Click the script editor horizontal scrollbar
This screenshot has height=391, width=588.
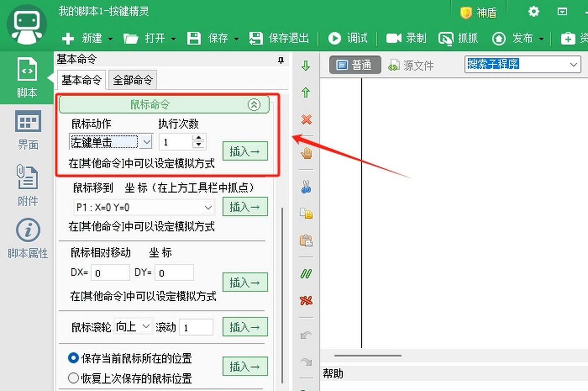point(367,355)
